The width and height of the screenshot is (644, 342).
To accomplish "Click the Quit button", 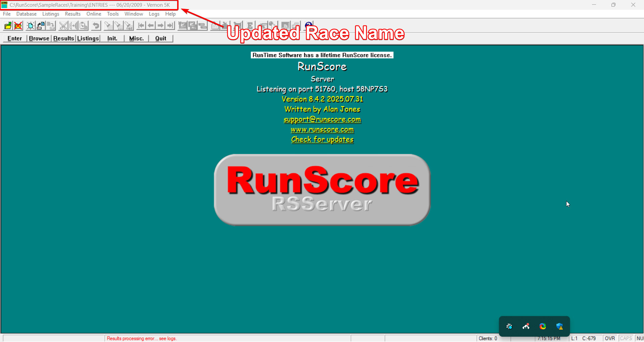I will point(161,38).
